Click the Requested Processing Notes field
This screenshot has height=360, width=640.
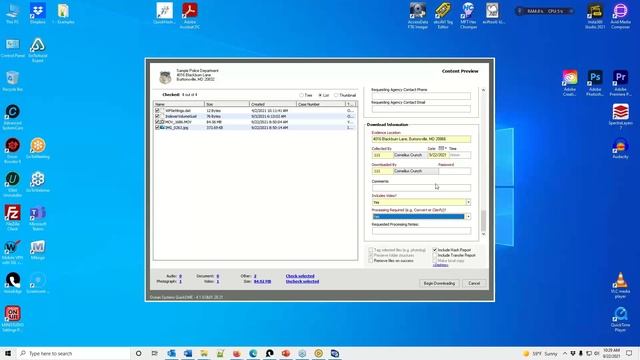[x=421, y=231]
